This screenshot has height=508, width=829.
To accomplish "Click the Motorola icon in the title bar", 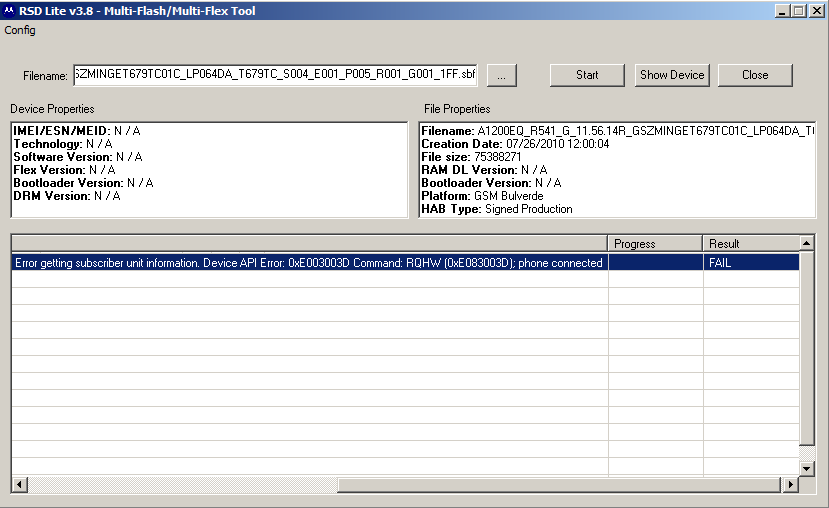I will (x=9, y=11).
